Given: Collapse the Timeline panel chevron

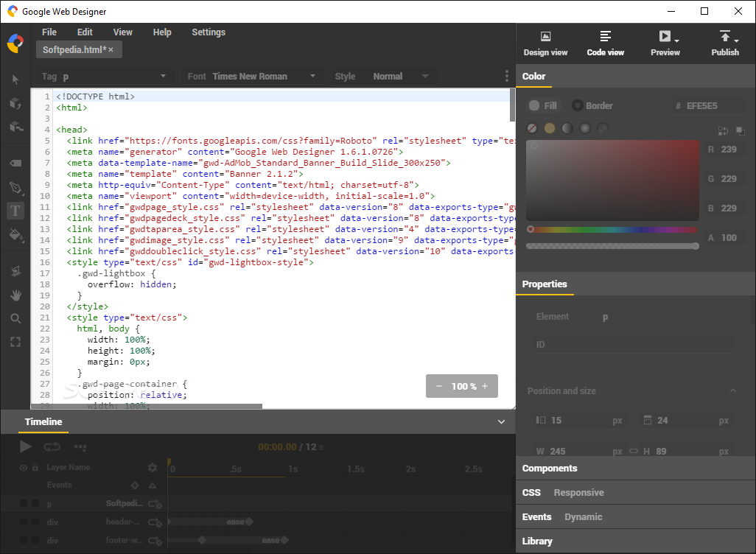Looking at the screenshot, I should [502, 421].
